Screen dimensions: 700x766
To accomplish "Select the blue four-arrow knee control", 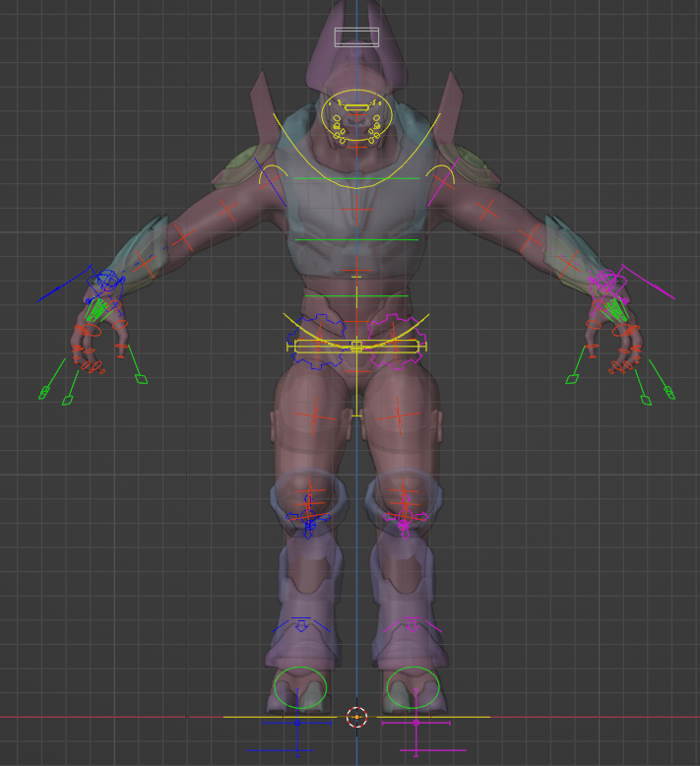I will 308,516.
